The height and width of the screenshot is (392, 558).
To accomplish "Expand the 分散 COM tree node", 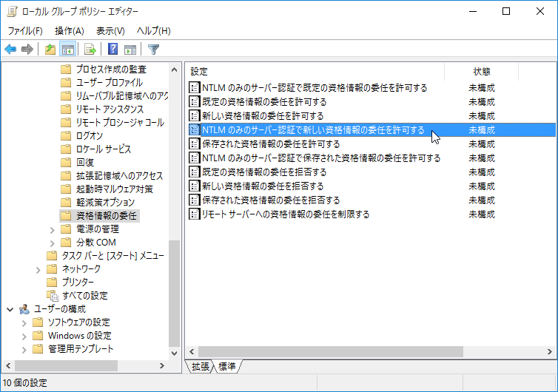I will pyautogui.click(x=53, y=243).
